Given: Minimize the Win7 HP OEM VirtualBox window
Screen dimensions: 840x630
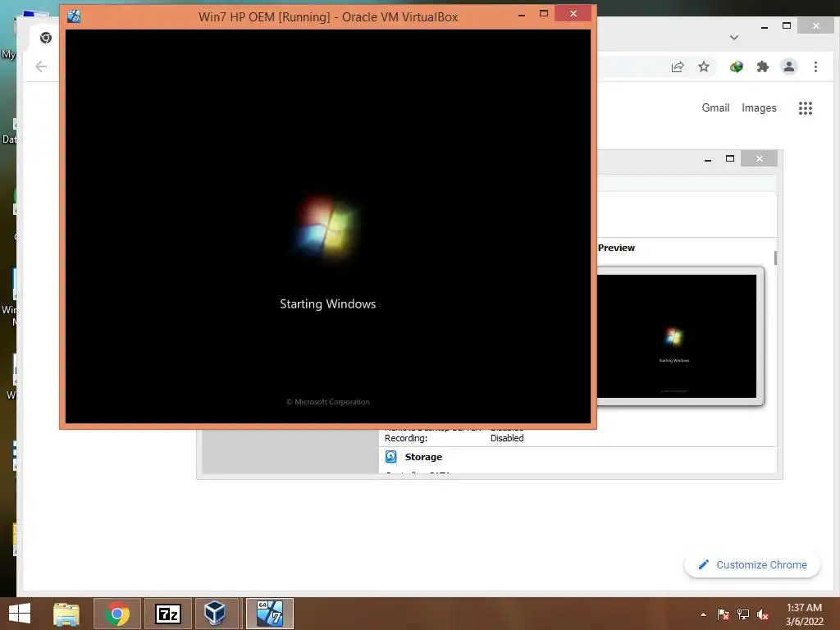Looking at the screenshot, I should pos(521,14).
